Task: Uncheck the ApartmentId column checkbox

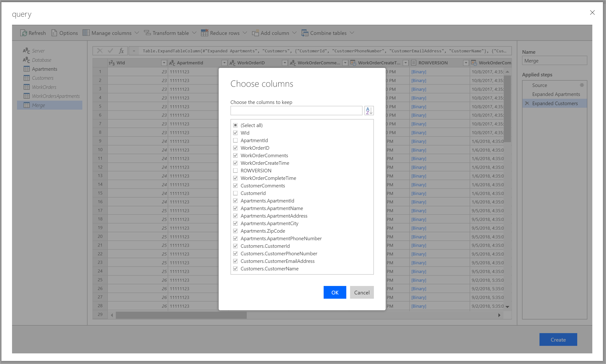Action: (235, 140)
